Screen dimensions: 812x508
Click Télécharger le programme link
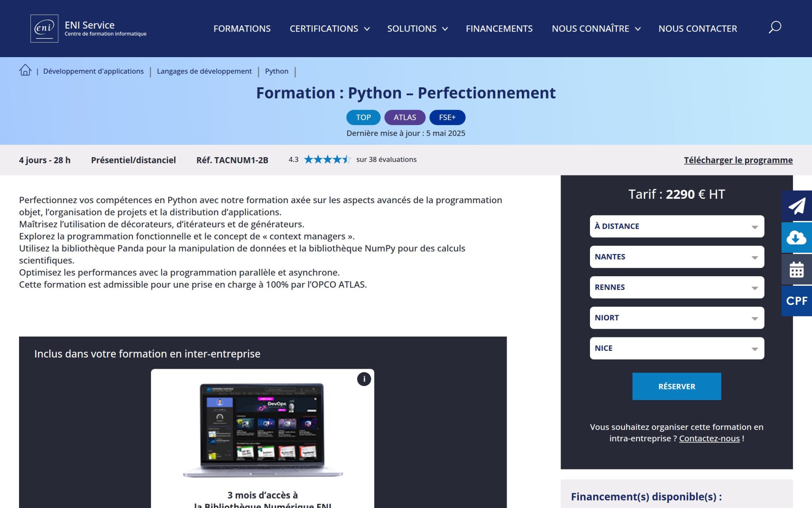pos(738,160)
